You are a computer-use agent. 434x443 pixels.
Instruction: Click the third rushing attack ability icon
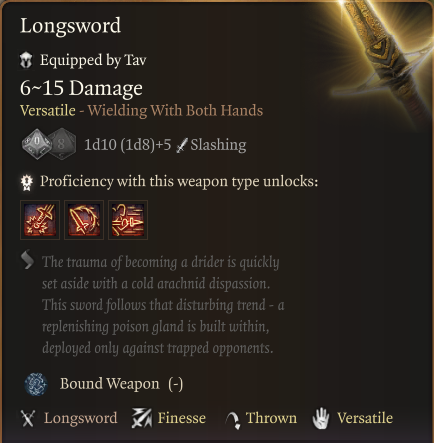[x=128, y=220]
